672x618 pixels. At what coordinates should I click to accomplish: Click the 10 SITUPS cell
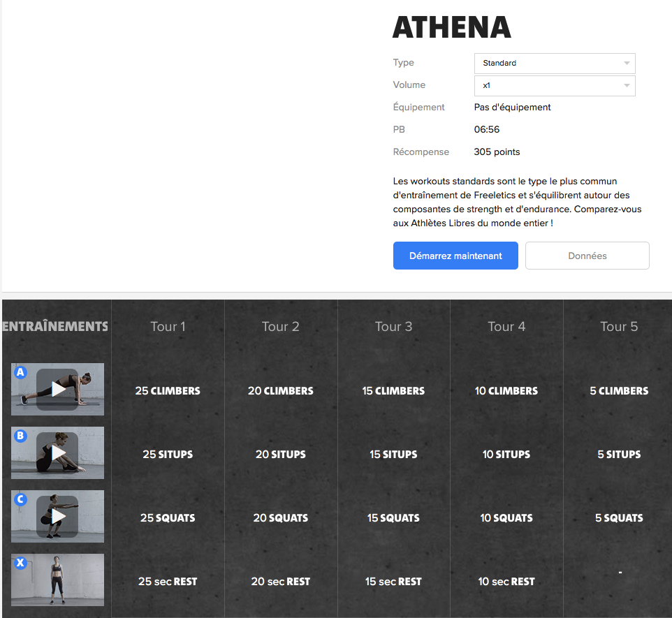tap(506, 455)
